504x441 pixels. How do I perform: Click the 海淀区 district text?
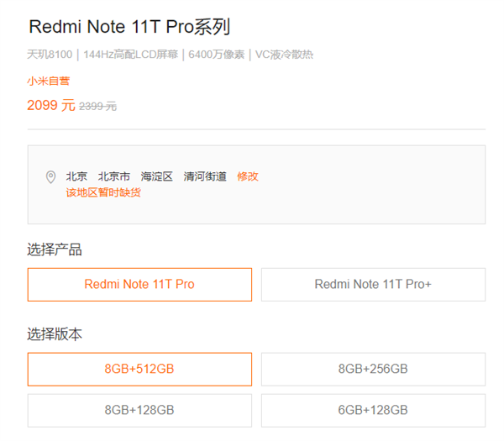pos(157,176)
